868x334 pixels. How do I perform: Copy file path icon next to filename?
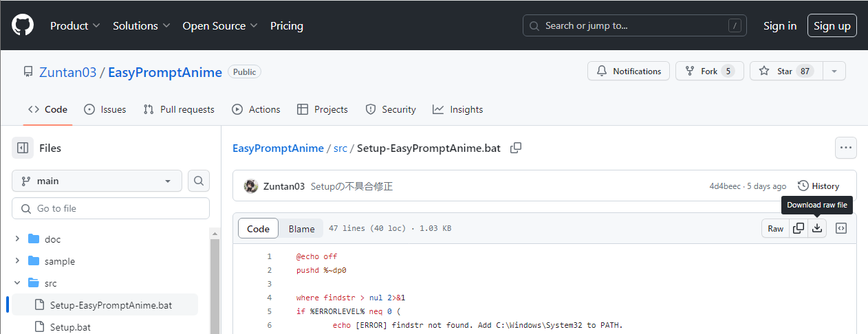[x=516, y=148]
